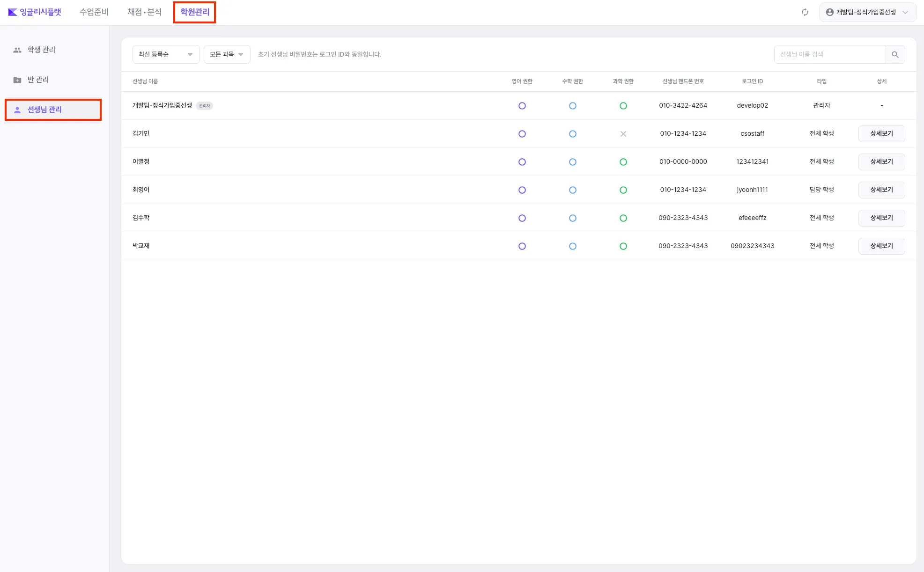Click the search magnifier icon
This screenshot has width=924, height=572.
[x=895, y=54]
